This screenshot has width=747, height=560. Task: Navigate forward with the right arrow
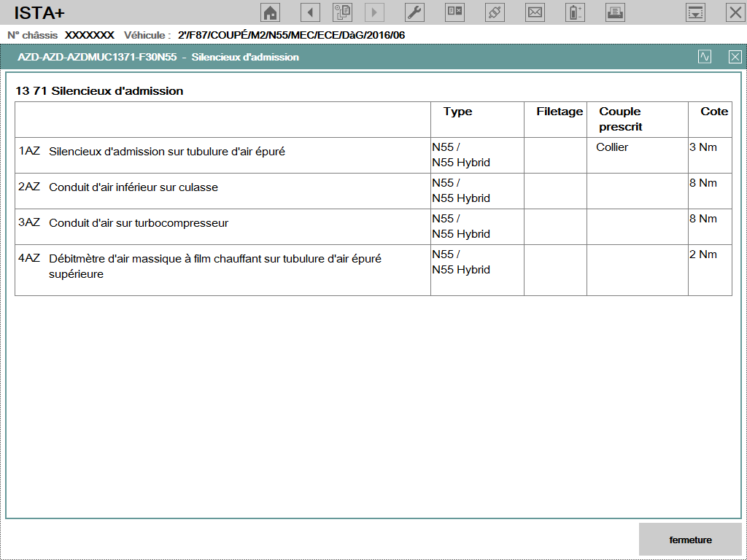pos(374,12)
